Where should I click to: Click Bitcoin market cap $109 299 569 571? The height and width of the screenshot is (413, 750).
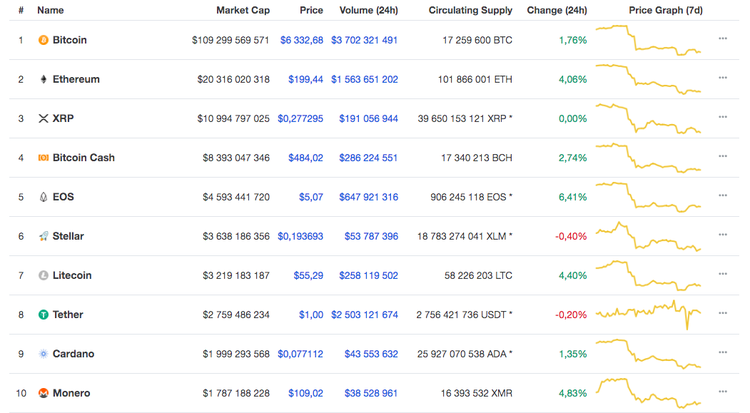231,40
